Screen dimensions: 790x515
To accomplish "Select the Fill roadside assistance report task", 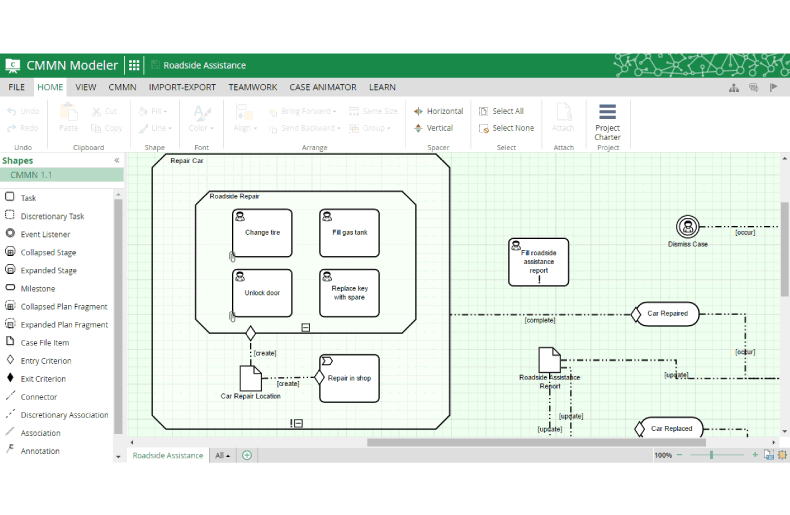I will coord(539,262).
